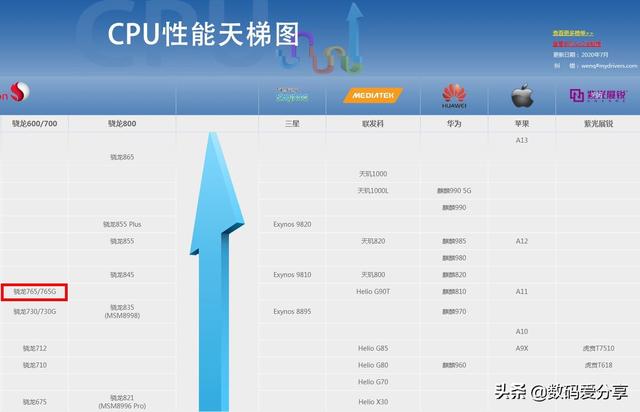The image size is (640, 412).
Task: Click the CPU性能天梯图 title
Action: pos(204,34)
